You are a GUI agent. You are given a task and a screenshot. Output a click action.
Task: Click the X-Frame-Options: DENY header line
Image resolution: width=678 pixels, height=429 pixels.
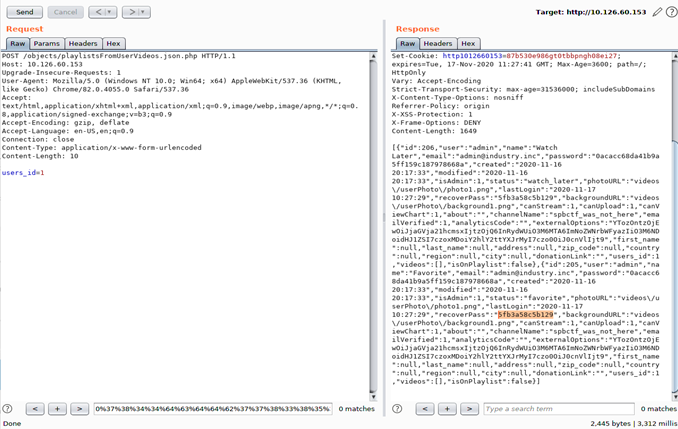click(x=436, y=122)
